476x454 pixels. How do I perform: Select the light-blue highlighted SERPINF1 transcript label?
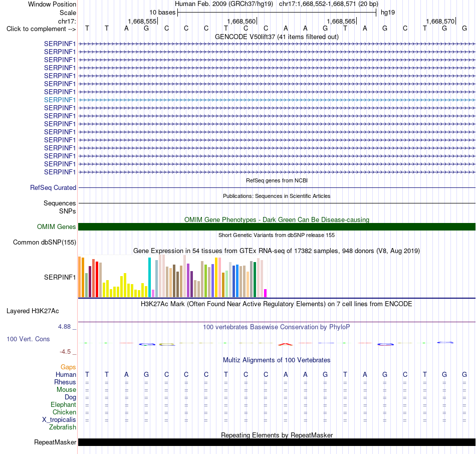tap(60, 100)
